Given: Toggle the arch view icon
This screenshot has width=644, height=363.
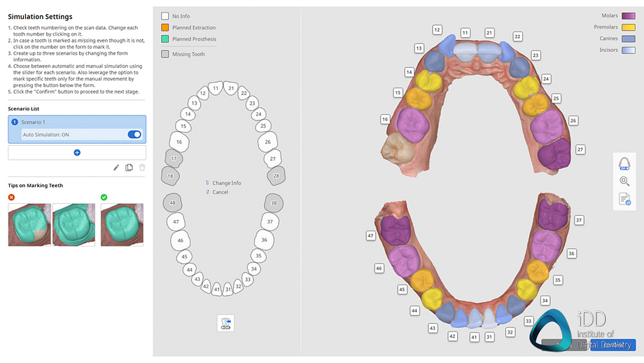Looking at the screenshot, I should pyautogui.click(x=624, y=163).
